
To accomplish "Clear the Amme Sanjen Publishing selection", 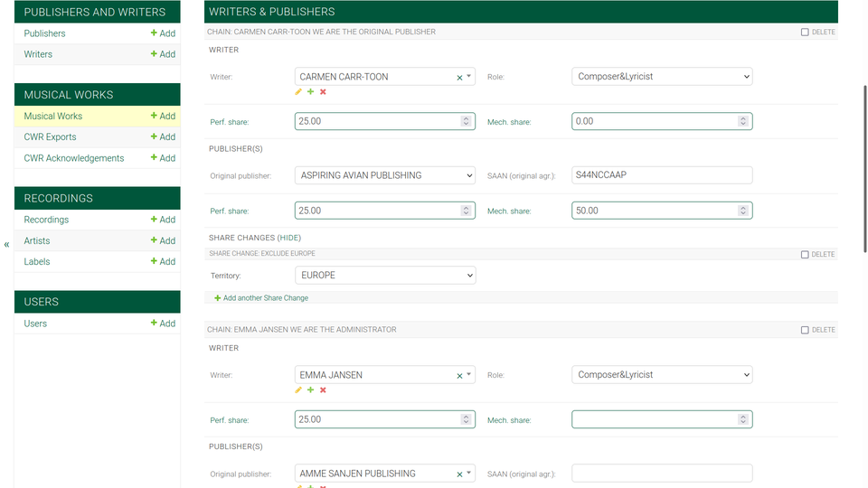I will [x=459, y=474].
